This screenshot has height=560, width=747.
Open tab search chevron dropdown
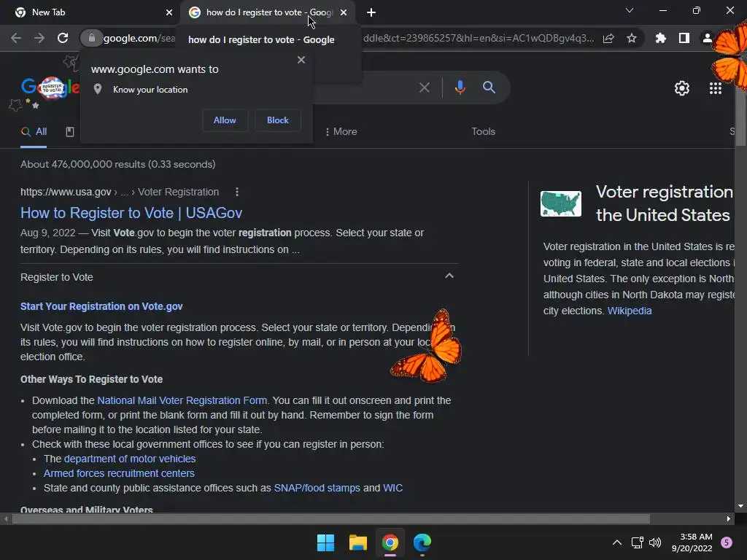630,10
